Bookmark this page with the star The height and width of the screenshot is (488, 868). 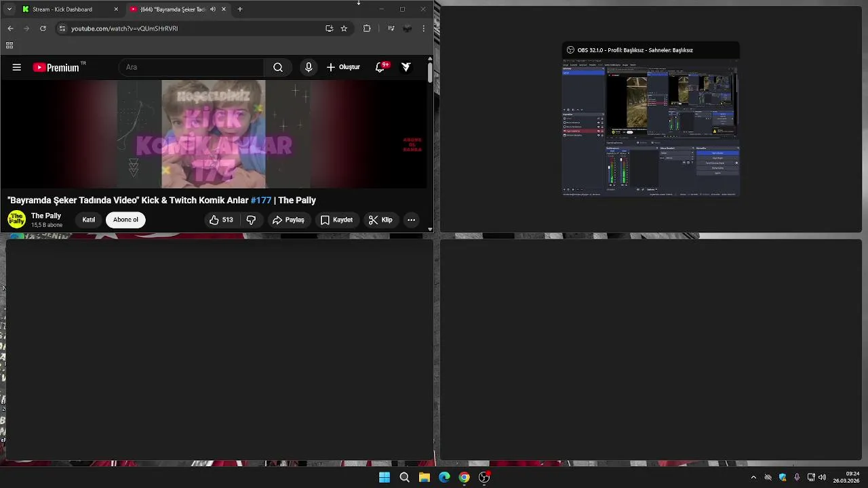point(344,28)
